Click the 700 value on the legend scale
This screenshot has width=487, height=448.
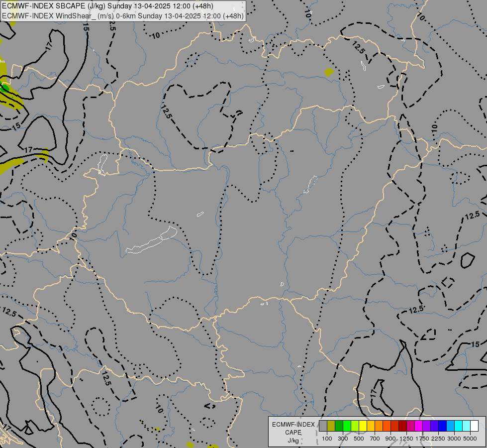[375, 439]
